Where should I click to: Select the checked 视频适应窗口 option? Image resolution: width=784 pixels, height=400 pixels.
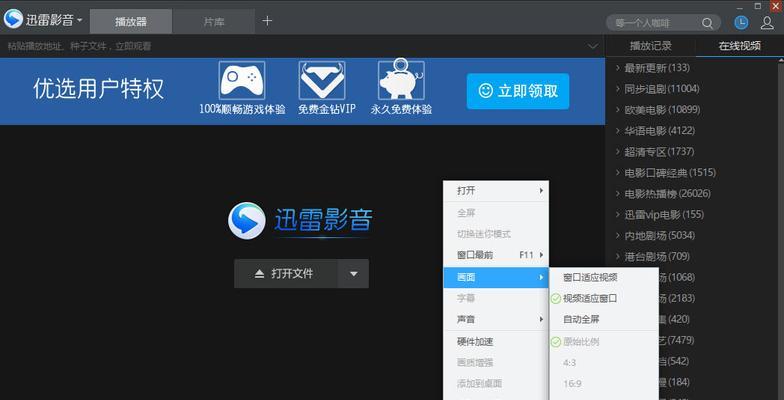point(604,298)
